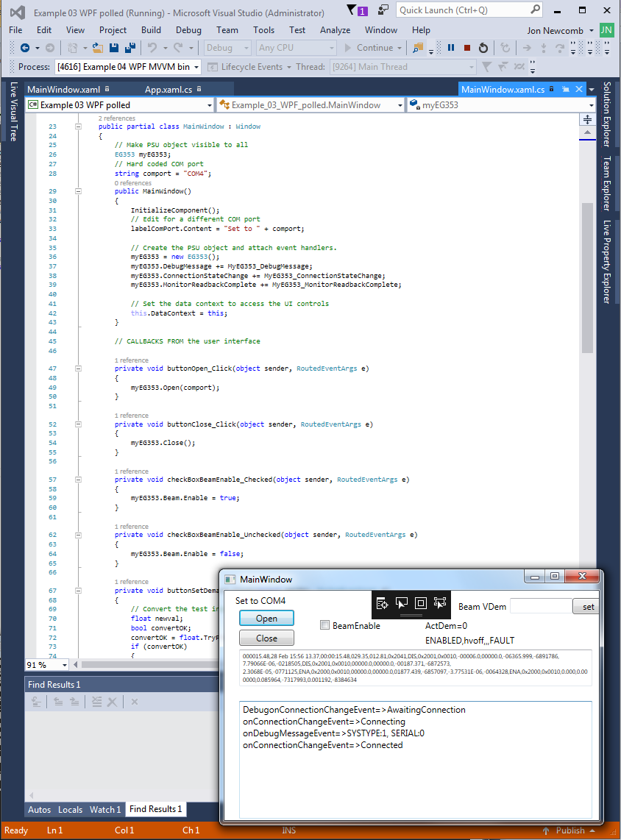The width and height of the screenshot is (621, 840).
Task: Collapse the MainWindow() constructor at line 29
Action: [78, 191]
